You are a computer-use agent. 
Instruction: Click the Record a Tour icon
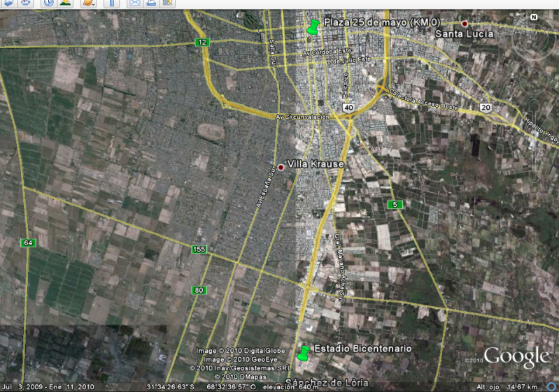coord(25,3)
